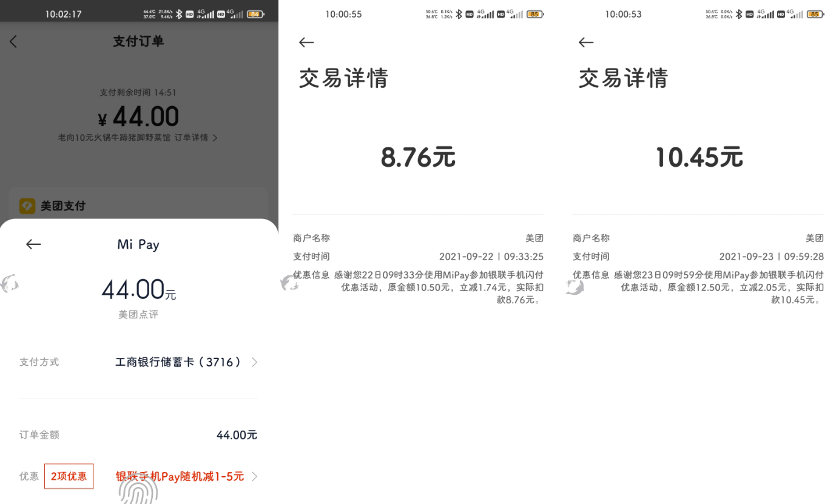Image resolution: width=839 pixels, height=504 pixels.
Task: Tap 美团 merchant name in 10.45元 details
Action: point(815,238)
